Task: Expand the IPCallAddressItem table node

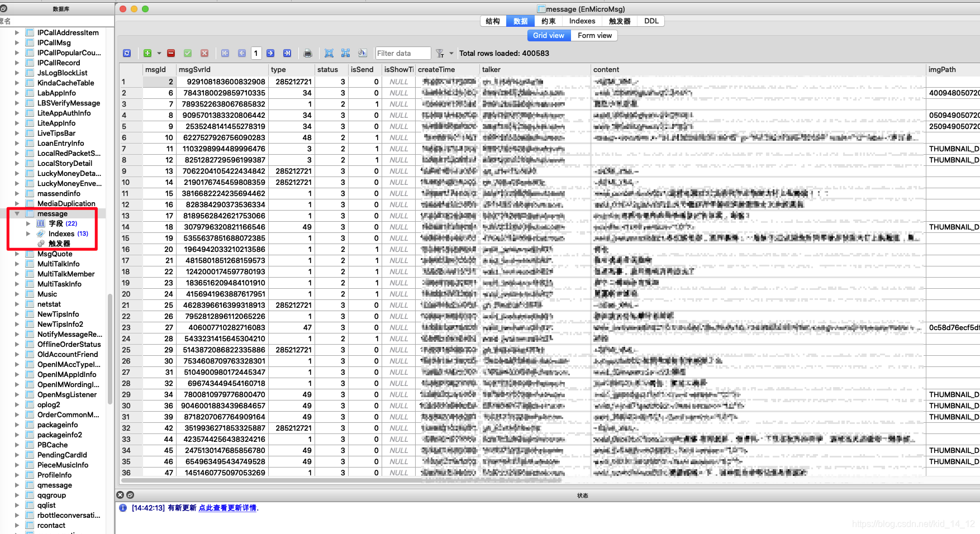Action: [17, 33]
